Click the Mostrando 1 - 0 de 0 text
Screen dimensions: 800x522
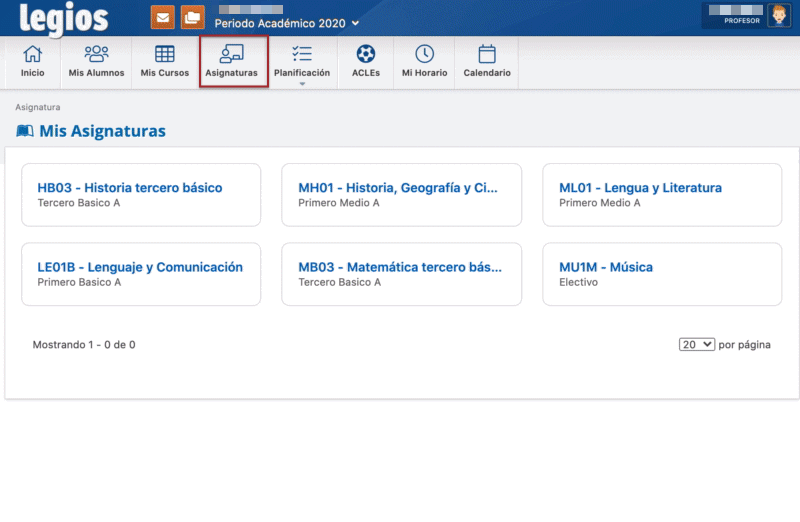pyautogui.click(x=84, y=345)
